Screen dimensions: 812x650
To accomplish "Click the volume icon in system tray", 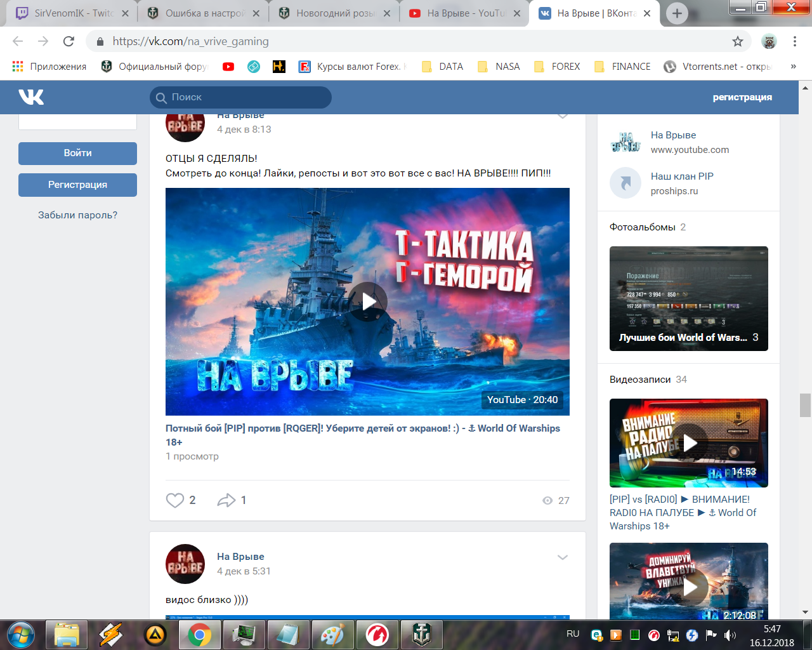I will 730,635.
